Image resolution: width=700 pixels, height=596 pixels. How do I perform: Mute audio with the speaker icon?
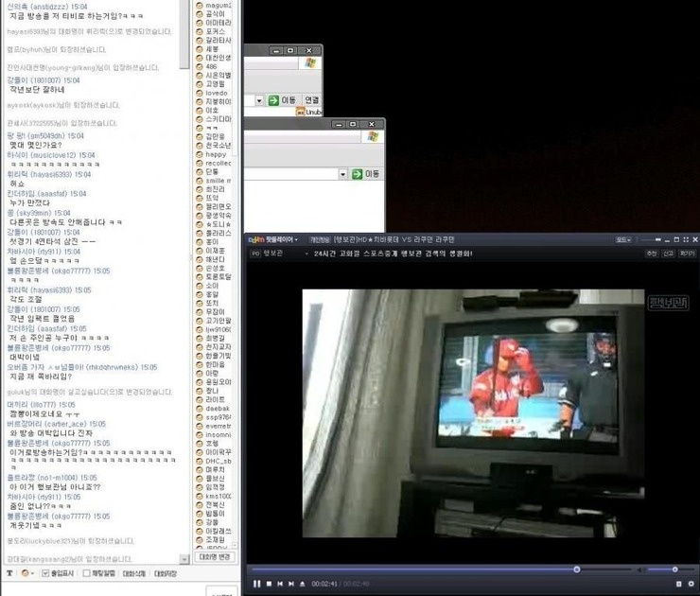coord(639,570)
